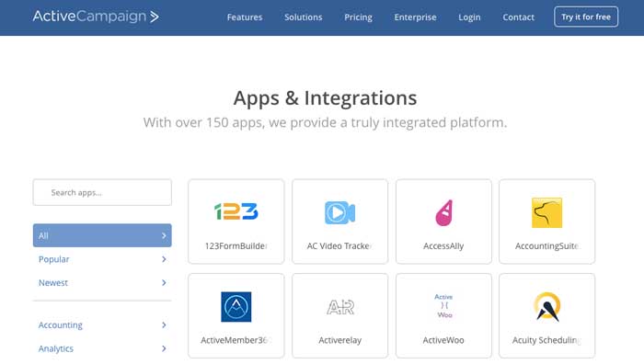The image size is (644, 364).
Task: Expand the Popular category chevron
Action: [x=164, y=259]
